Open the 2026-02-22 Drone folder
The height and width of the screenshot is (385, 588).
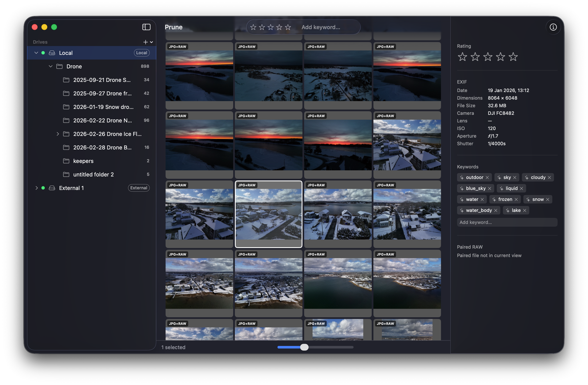[x=92, y=120]
